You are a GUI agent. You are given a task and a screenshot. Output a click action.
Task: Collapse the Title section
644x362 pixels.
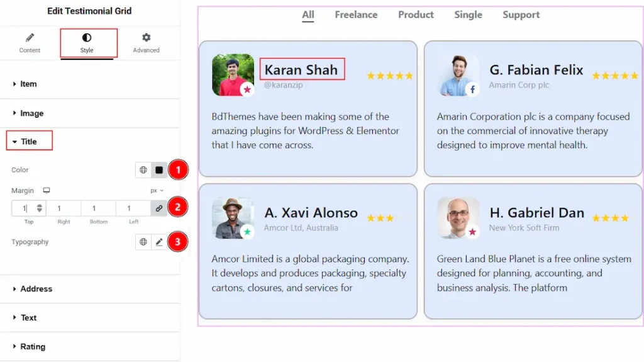pyautogui.click(x=29, y=142)
